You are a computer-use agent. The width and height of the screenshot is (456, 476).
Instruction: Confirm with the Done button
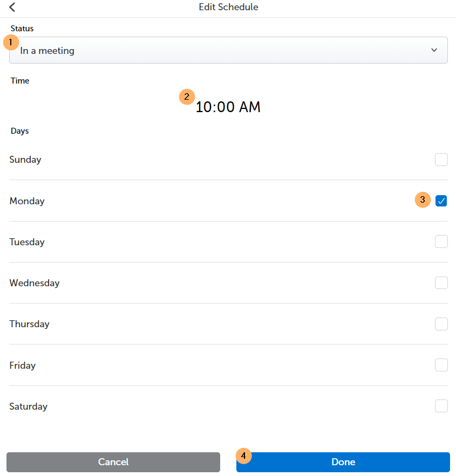click(343, 462)
